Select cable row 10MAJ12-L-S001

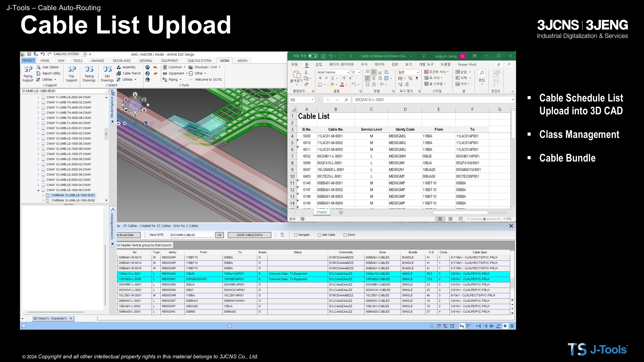[x=313, y=274]
